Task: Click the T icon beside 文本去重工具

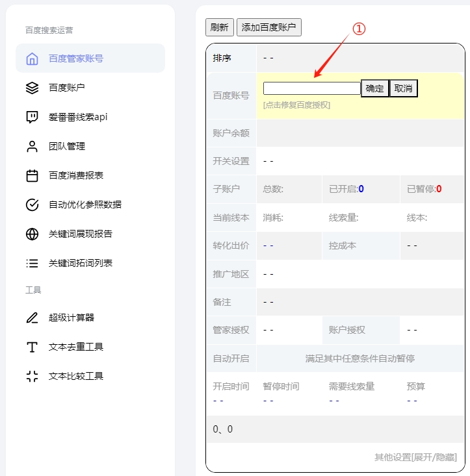Action: (32, 347)
